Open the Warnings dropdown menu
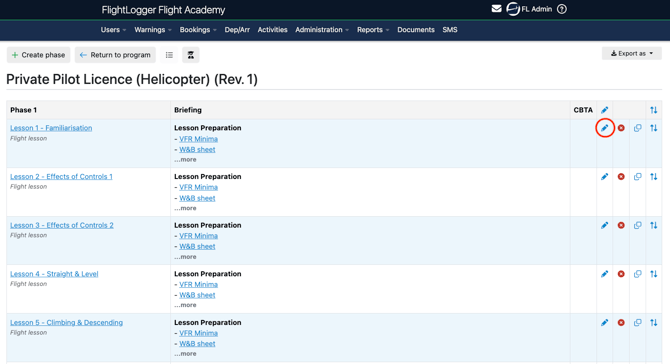 (x=153, y=29)
